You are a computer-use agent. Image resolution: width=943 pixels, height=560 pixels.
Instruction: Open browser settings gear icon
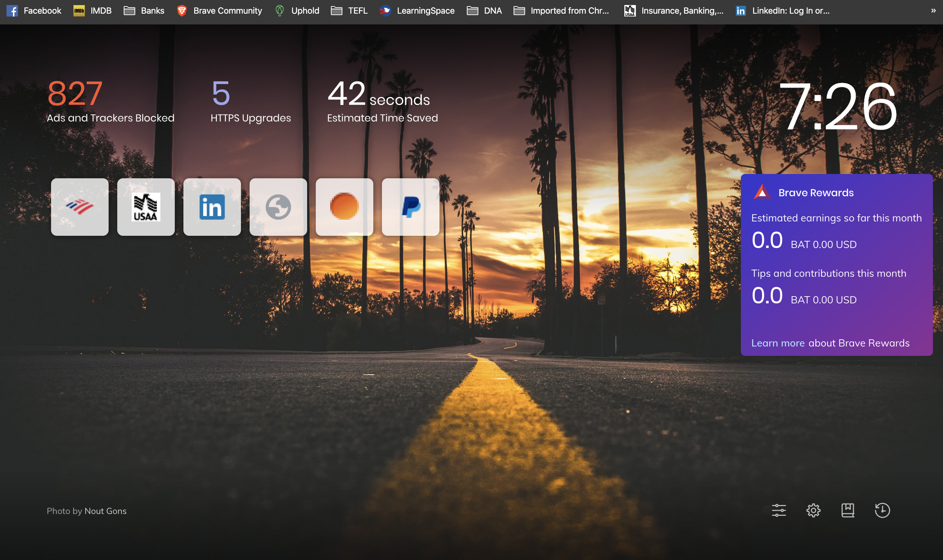tap(813, 510)
